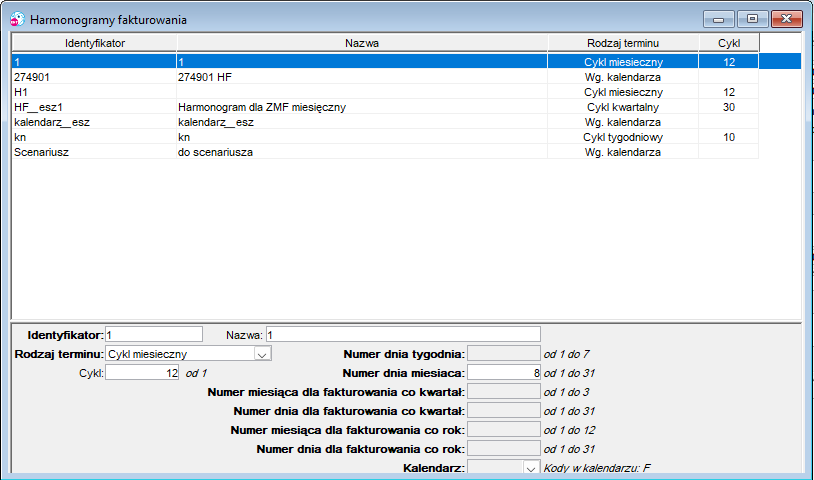This screenshot has height=480, width=814.
Task: Click the Rodzaj terminu column header
Action: pyautogui.click(x=623, y=43)
